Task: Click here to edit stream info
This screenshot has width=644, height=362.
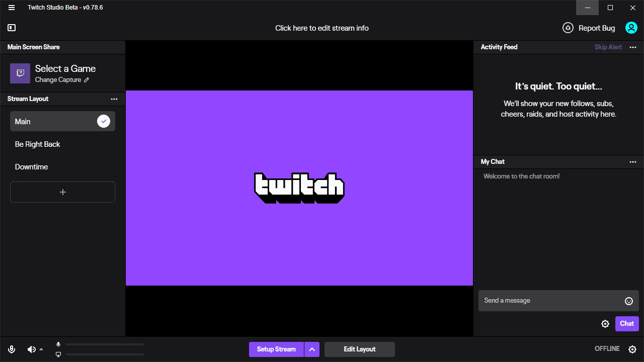Action: pos(322,28)
